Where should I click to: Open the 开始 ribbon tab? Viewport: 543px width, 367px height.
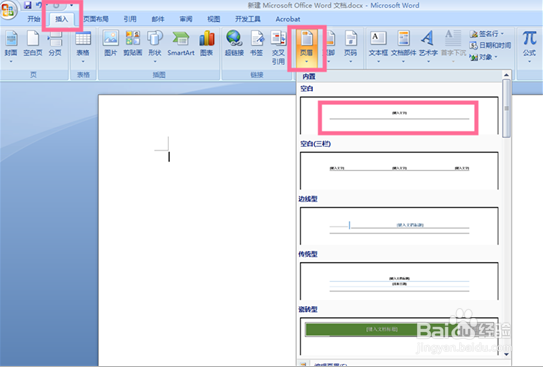tap(34, 19)
